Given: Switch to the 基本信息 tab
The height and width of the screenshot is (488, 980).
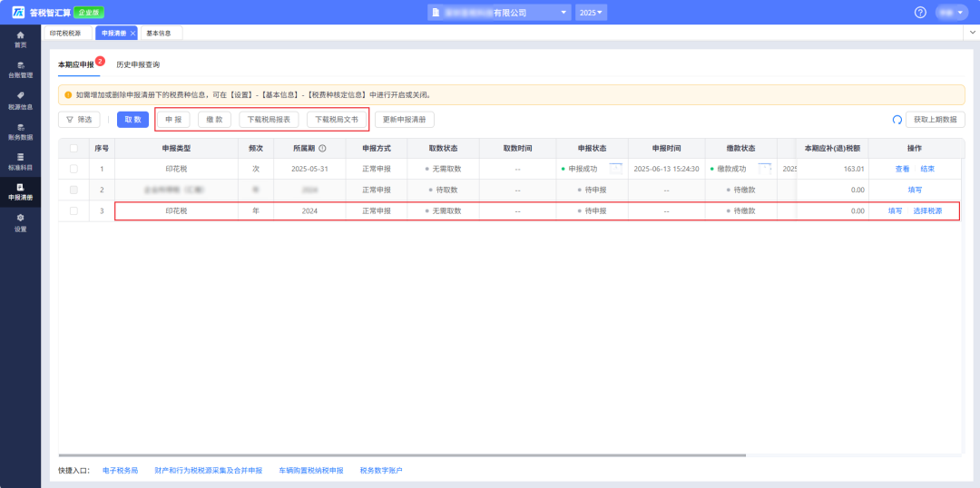Looking at the screenshot, I should 162,34.
